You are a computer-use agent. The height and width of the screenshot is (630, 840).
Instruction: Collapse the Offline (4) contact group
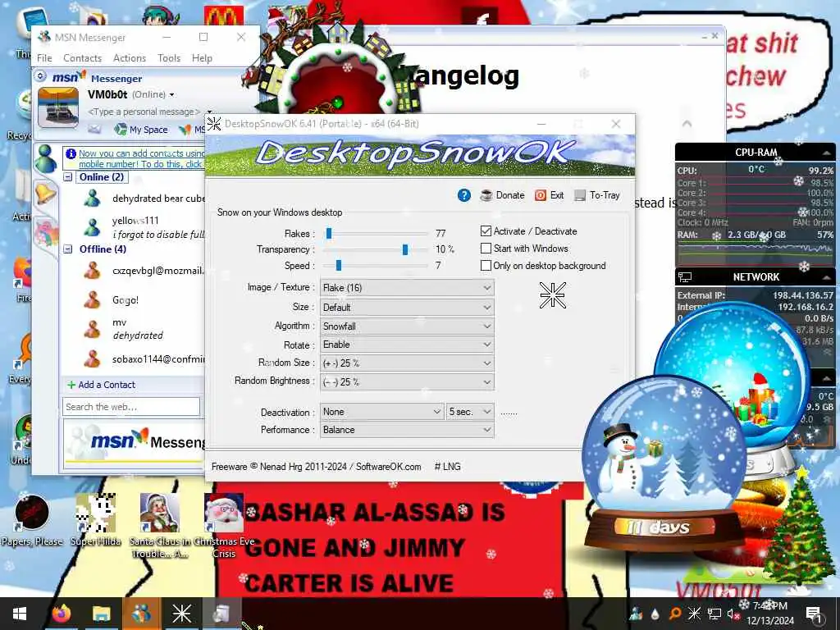coord(68,249)
